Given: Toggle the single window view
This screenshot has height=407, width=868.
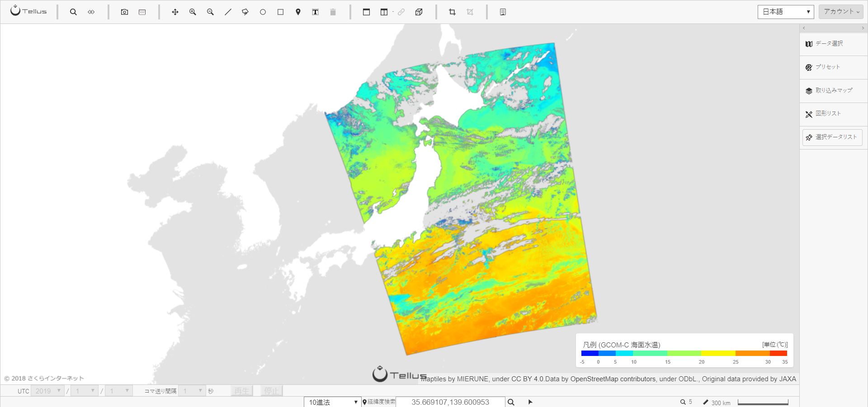Looking at the screenshot, I should [x=366, y=12].
